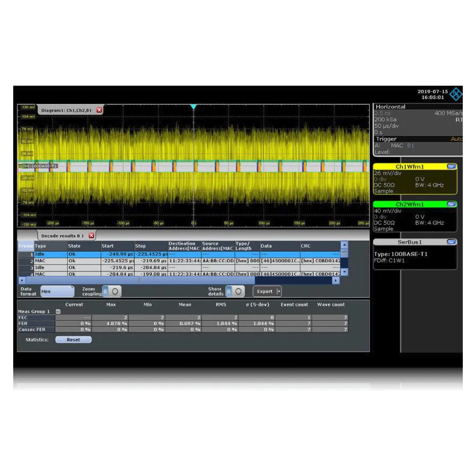Collapse the SerBus1 panel

coord(452,242)
